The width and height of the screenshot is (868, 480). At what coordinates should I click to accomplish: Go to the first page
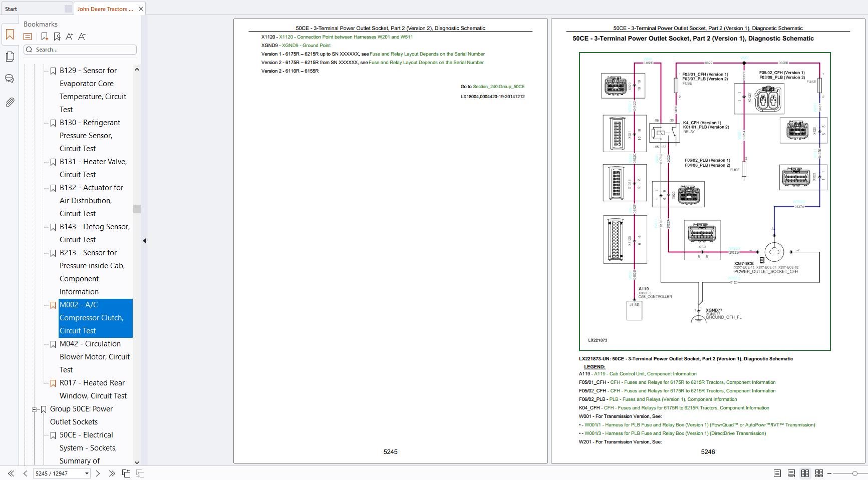click(x=11, y=473)
